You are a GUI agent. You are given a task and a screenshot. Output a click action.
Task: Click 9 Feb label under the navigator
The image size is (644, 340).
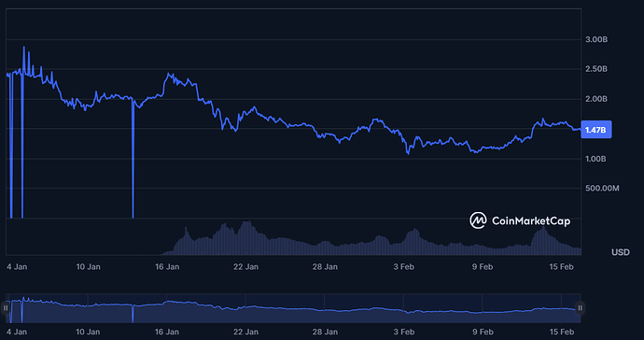483,332
